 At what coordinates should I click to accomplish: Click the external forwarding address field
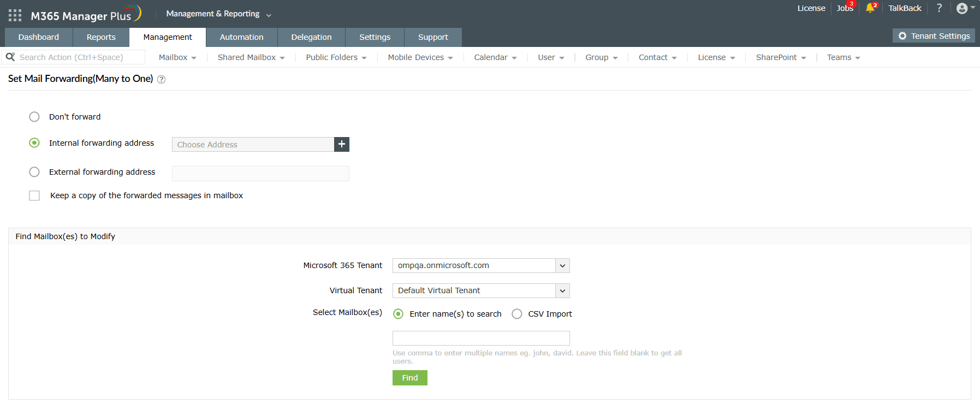260,174
